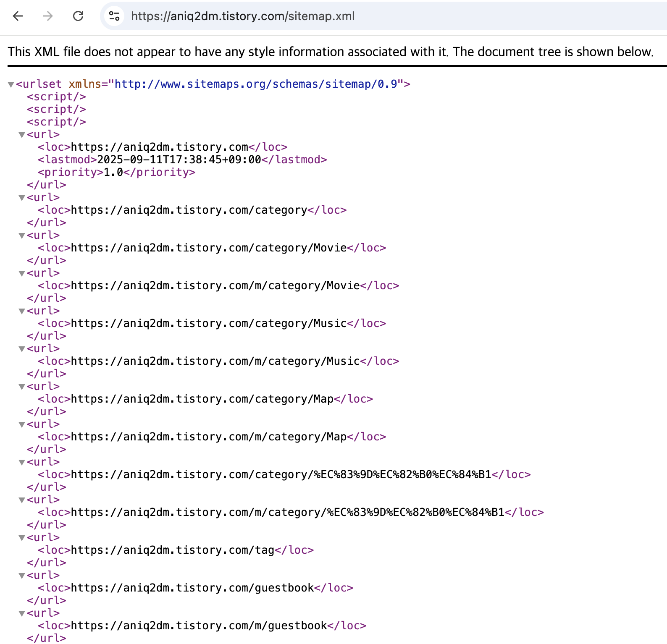
Task: Go back to the previous page
Action: pos(18,16)
